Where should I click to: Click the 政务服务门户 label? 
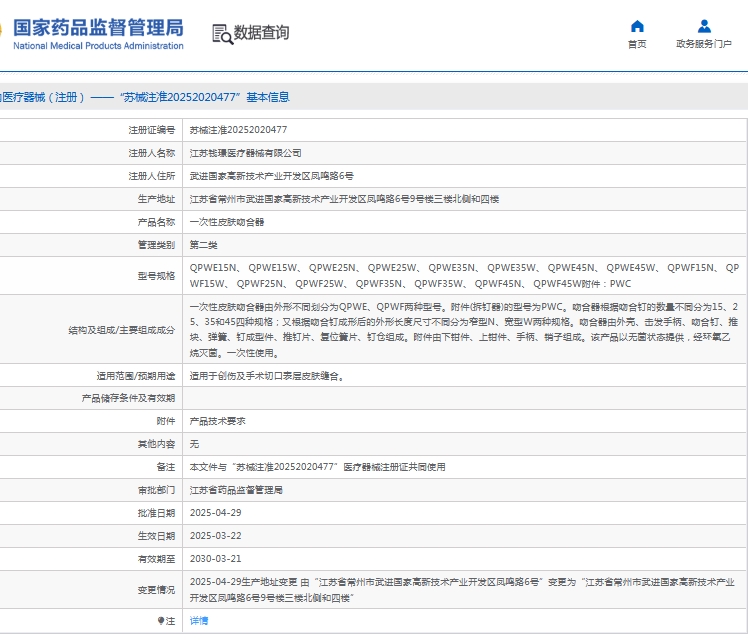pos(704,44)
